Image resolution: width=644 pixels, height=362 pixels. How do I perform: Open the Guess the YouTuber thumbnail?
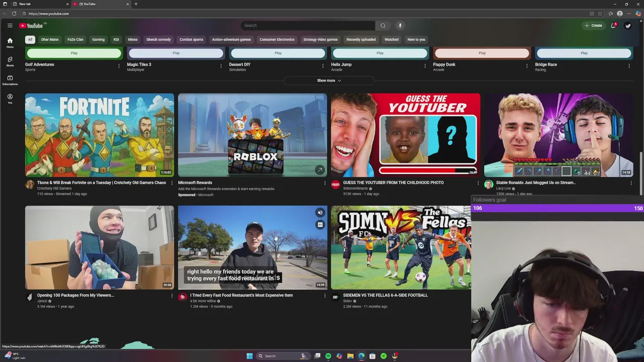pyautogui.click(x=406, y=135)
